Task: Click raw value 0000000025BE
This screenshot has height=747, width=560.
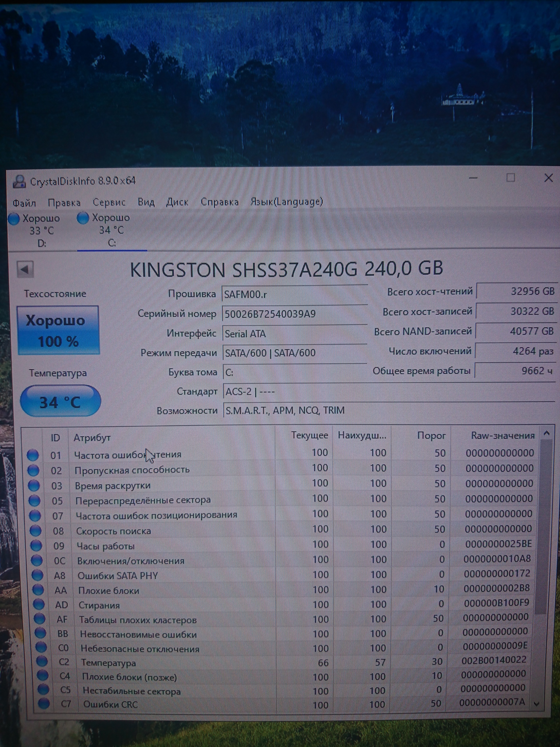Action: 498,544
